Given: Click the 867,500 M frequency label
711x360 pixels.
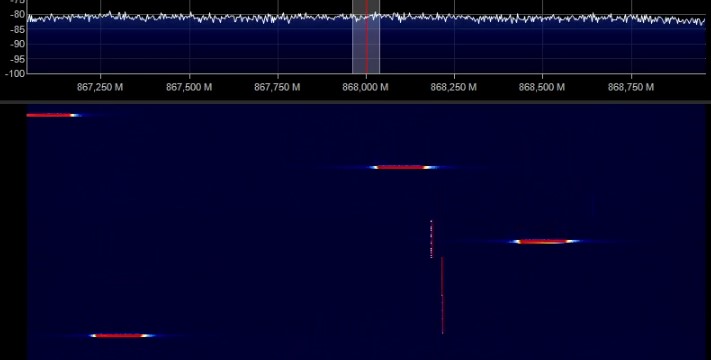Looking at the screenshot, I should (189, 87).
